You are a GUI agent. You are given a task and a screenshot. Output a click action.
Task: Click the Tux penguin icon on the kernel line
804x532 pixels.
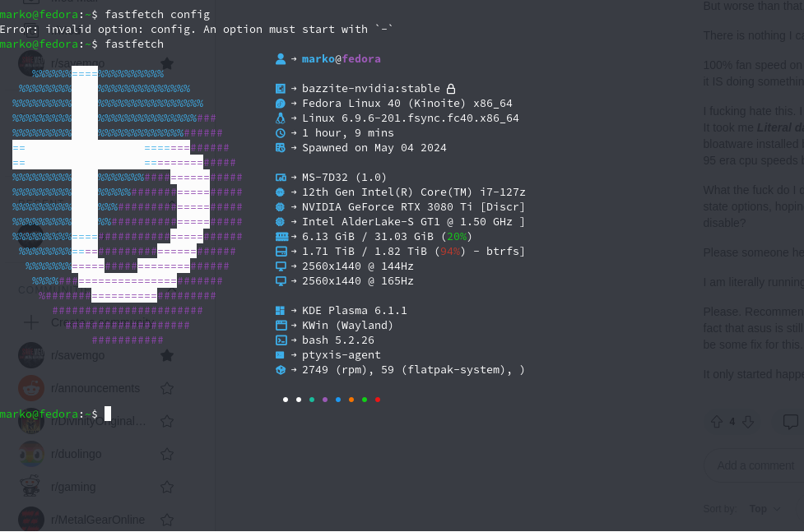click(x=281, y=118)
